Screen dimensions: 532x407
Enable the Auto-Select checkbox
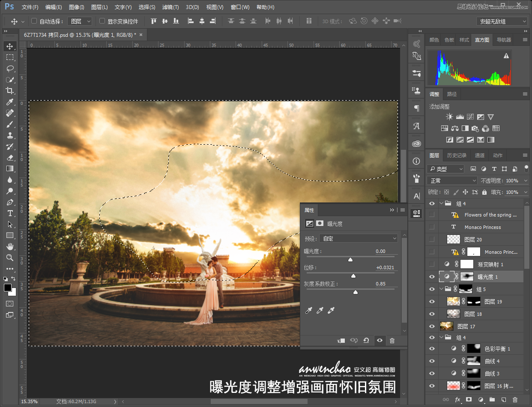point(34,21)
